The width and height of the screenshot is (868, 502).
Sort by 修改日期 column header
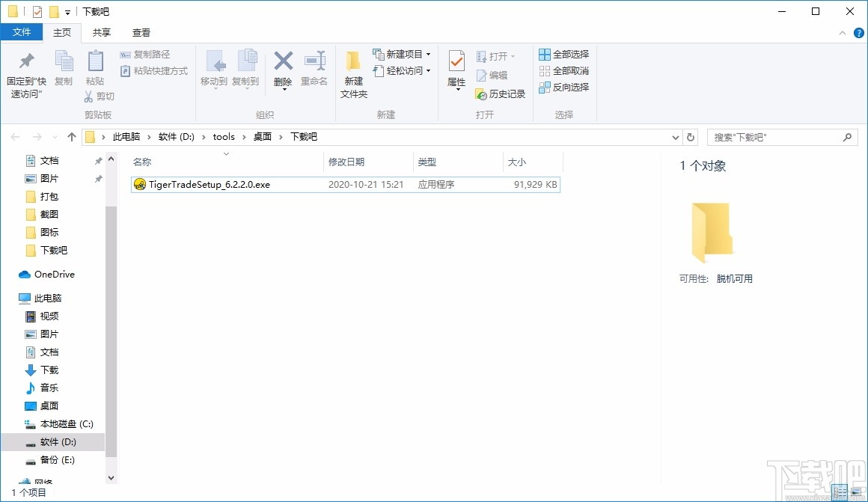pyautogui.click(x=346, y=162)
